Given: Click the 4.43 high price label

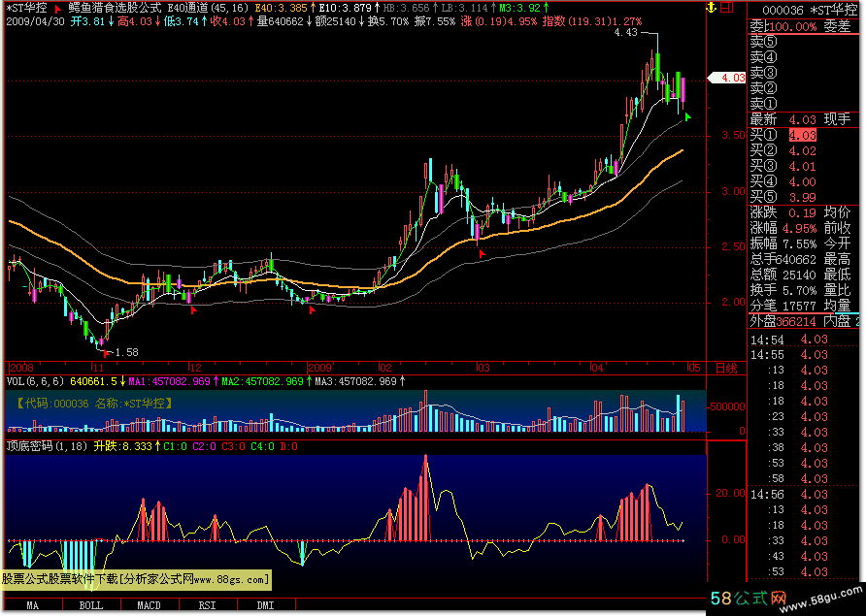Looking at the screenshot, I should click(x=626, y=33).
